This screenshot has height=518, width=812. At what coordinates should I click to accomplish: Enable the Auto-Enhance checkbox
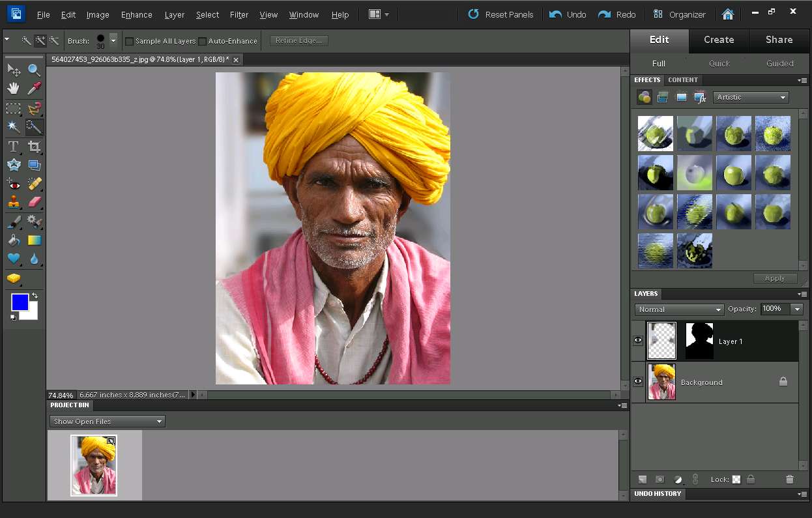coord(203,40)
